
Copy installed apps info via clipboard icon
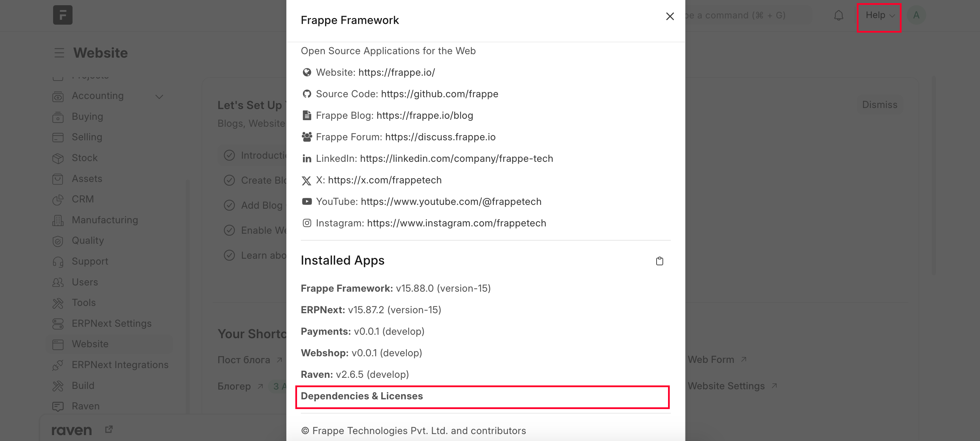659,261
